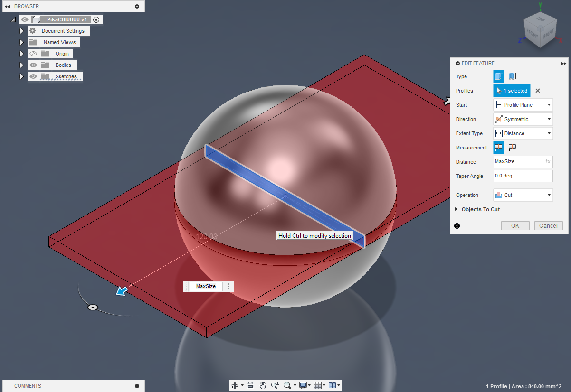Viewport: 571px width, 392px height.
Task: Click the Taper Angle input field
Action: click(x=523, y=176)
